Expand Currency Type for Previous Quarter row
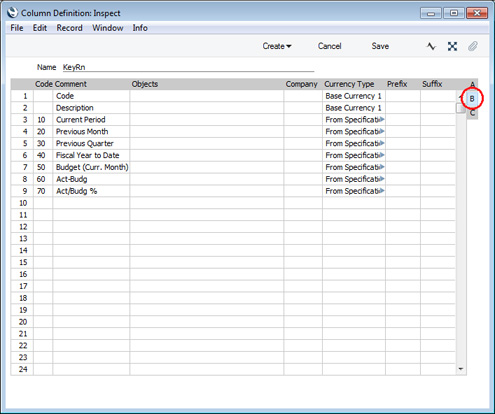 [x=382, y=143]
